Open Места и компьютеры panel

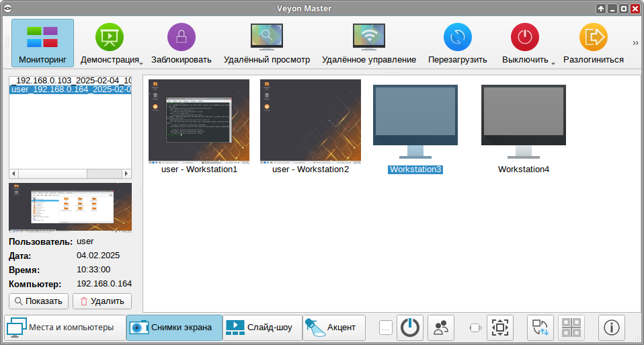point(65,328)
